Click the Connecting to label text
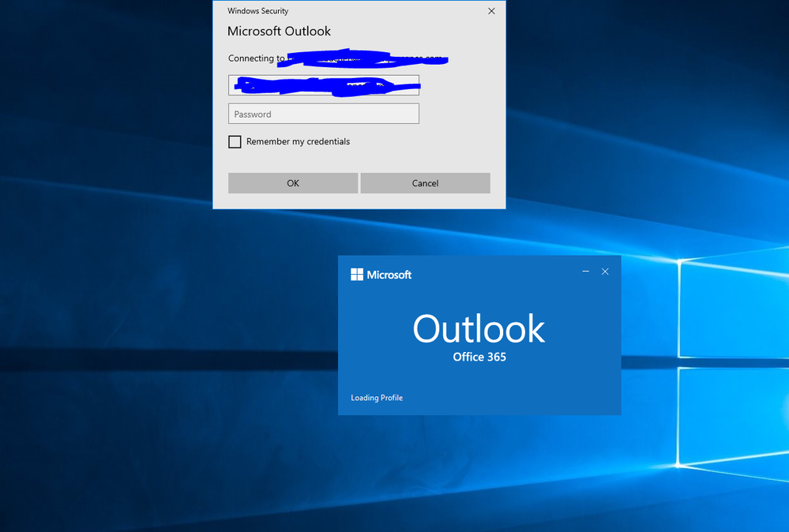 pyautogui.click(x=256, y=58)
